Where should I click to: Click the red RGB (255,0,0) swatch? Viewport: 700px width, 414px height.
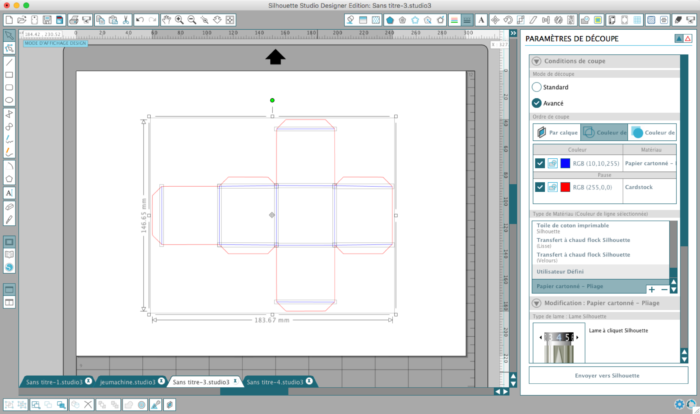click(x=565, y=187)
